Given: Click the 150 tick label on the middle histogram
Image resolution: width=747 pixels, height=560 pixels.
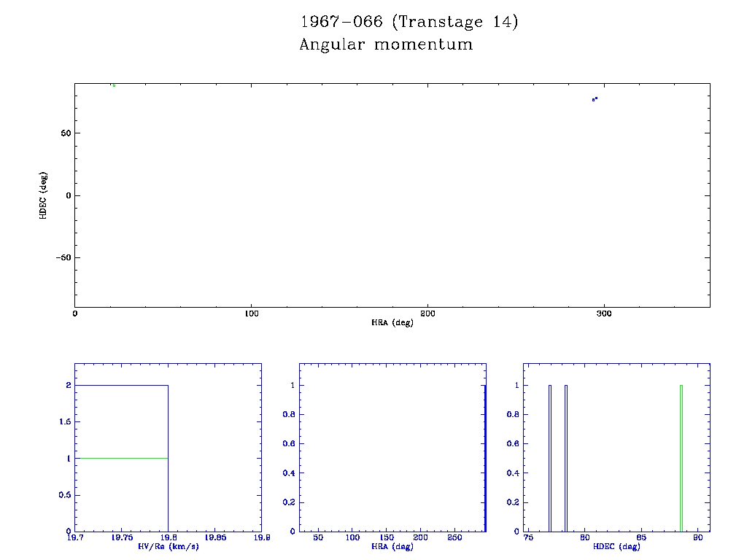Looking at the screenshot, I should pos(387,537).
